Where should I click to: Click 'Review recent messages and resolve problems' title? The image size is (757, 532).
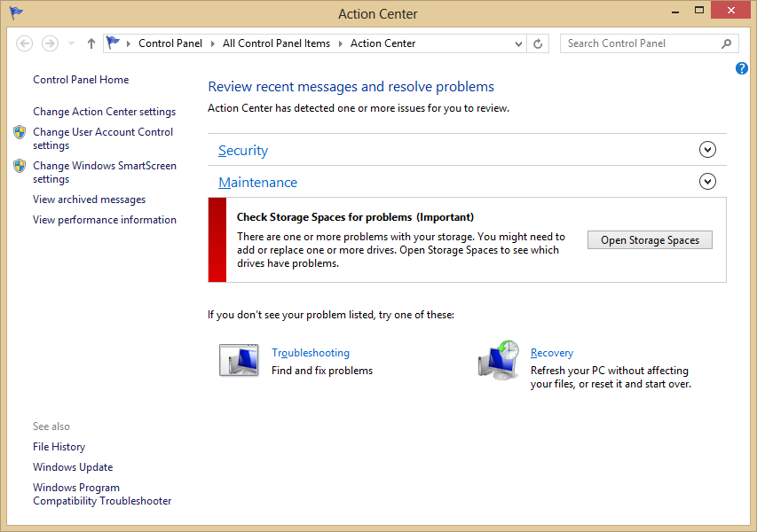click(x=351, y=86)
